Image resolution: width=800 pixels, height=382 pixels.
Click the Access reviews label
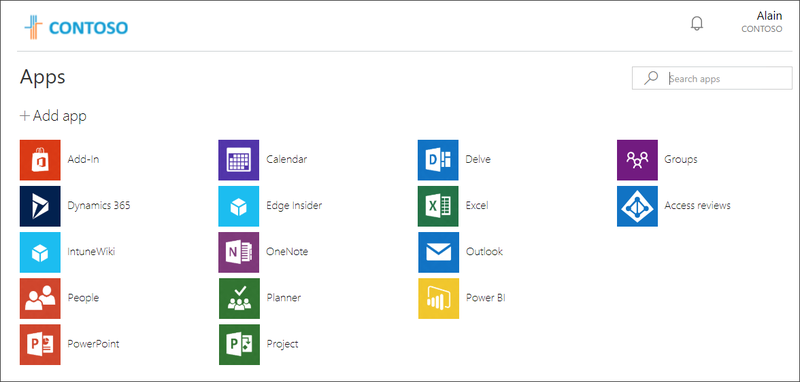[x=697, y=206]
